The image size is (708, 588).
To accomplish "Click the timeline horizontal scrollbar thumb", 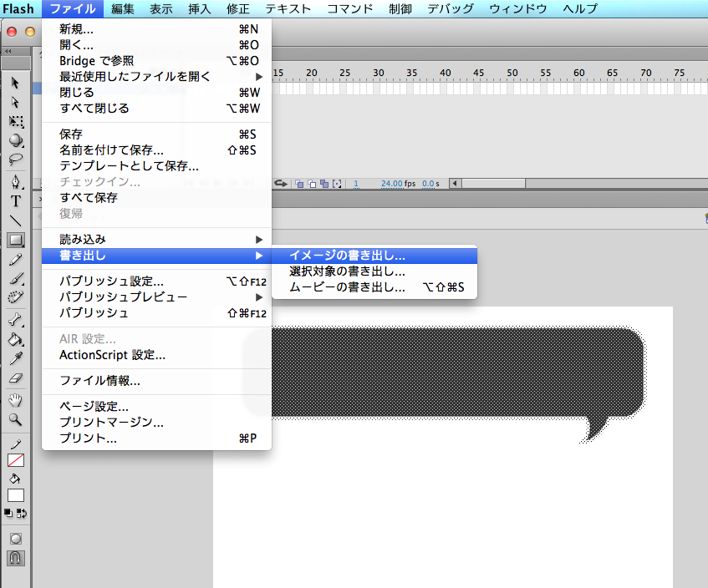I will click(493, 183).
